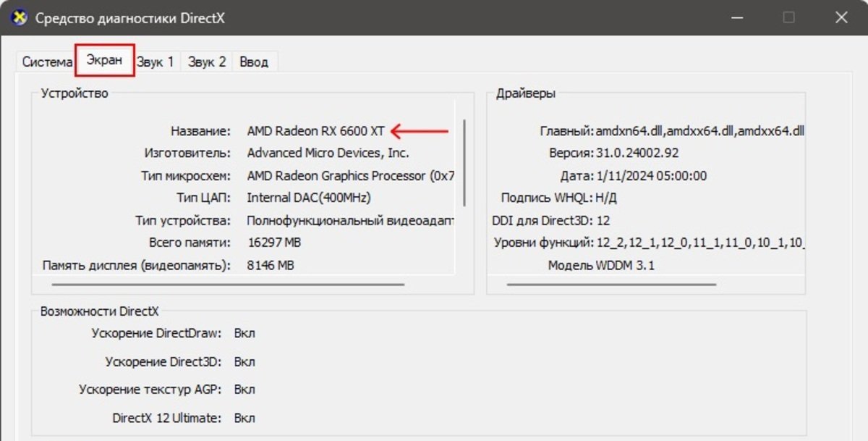The image size is (868, 441).
Task: Click the DirectX diagnostic tool title bar icon
Action: [x=20, y=17]
